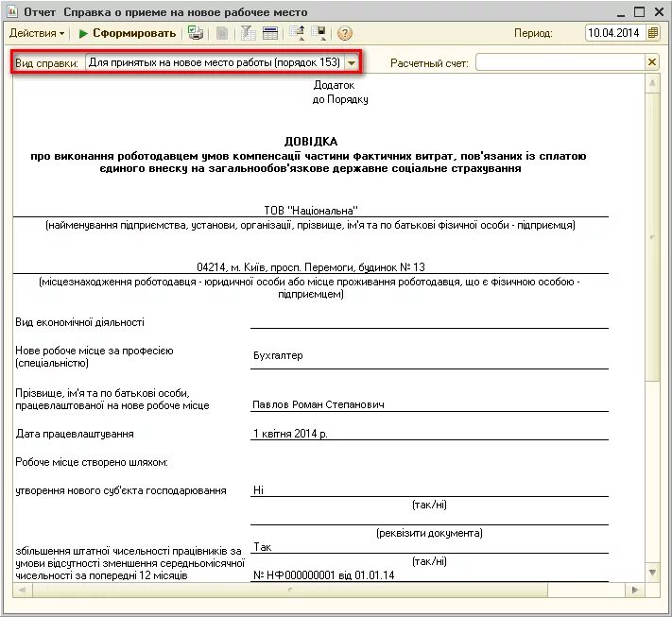Viewport: 672px width, 617px height.
Task: Open the calendar picker next to Период
Action: coord(653,33)
